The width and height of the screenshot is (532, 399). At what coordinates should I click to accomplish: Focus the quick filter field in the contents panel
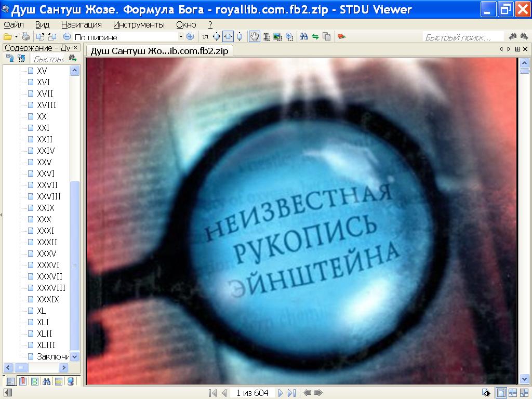(48, 59)
